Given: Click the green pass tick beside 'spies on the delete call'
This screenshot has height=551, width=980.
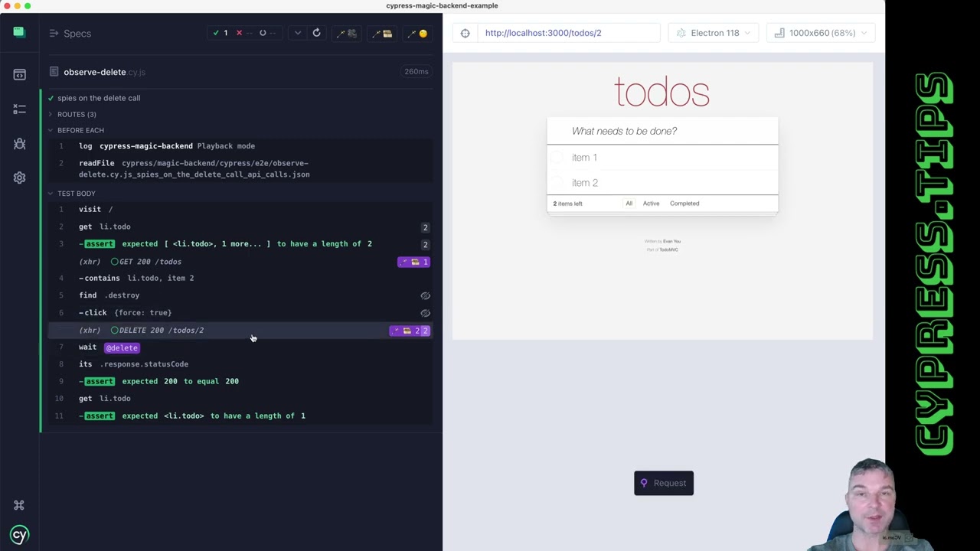Looking at the screenshot, I should [51, 98].
